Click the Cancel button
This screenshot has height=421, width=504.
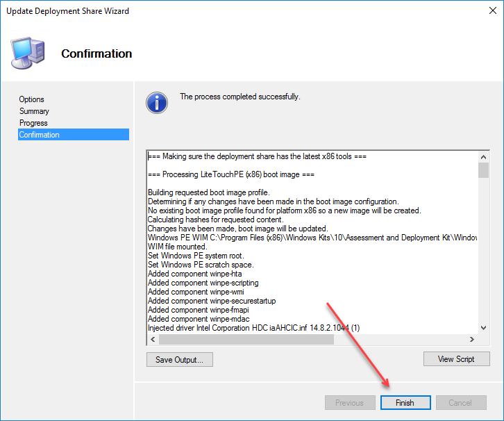pos(460,403)
